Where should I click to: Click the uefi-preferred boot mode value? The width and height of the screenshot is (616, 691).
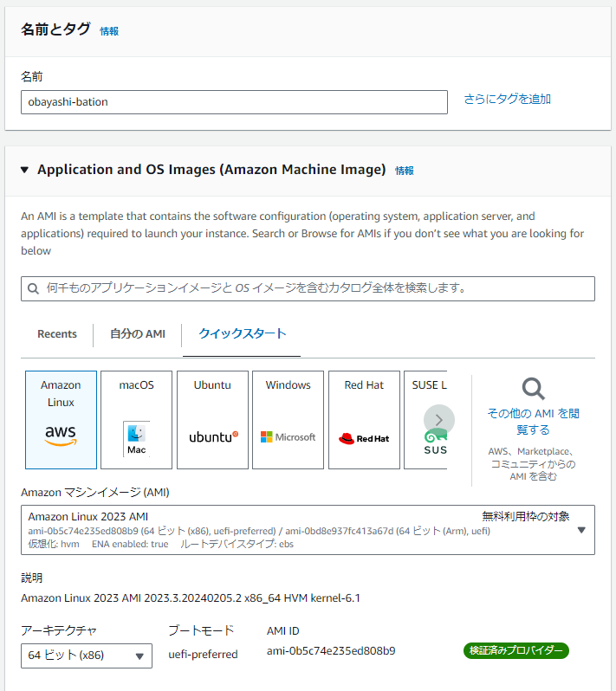pyautogui.click(x=203, y=655)
